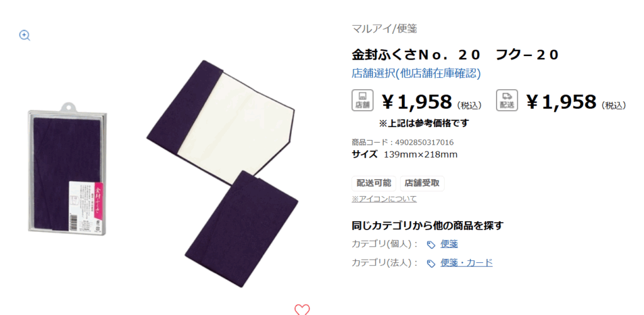
Task: Click the tag icon next to 便箋・カード
Action: 431,263
